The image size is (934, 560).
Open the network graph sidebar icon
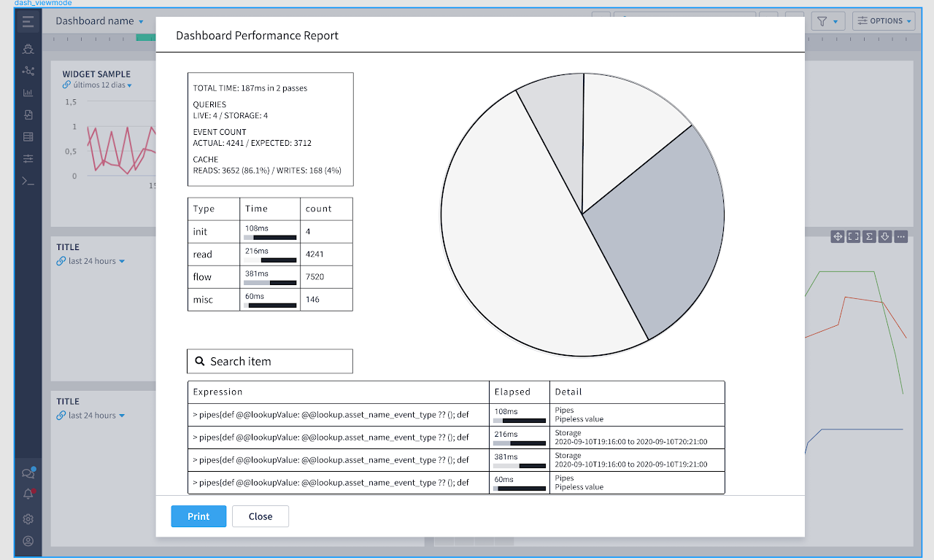pyautogui.click(x=28, y=71)
